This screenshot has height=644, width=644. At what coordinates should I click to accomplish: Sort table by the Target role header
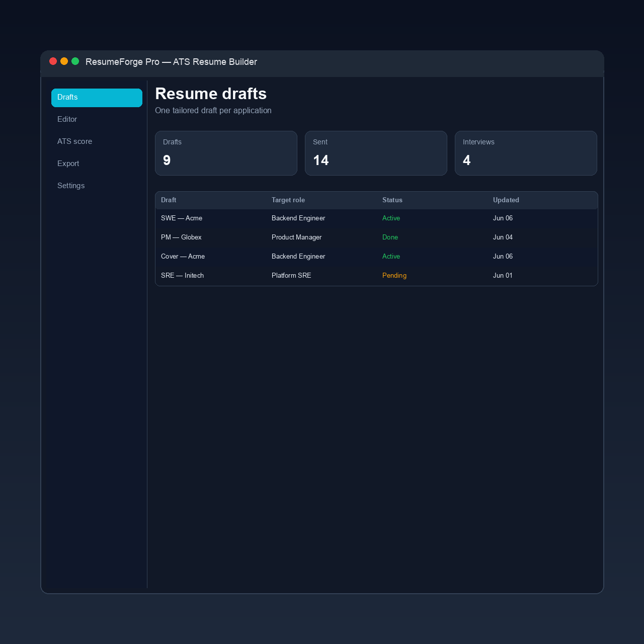pyautogui.click(x=288, y=200)
